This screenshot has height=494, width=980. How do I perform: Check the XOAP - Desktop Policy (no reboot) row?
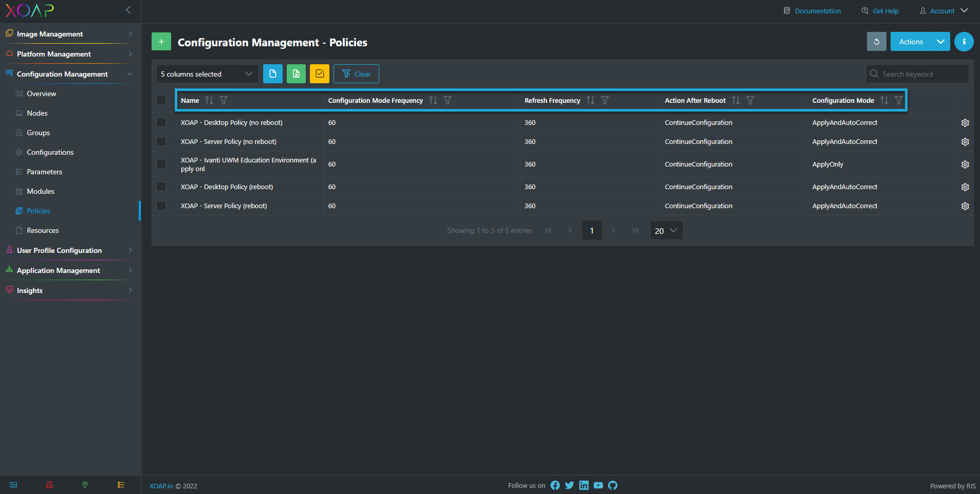(x=161, y=122)
